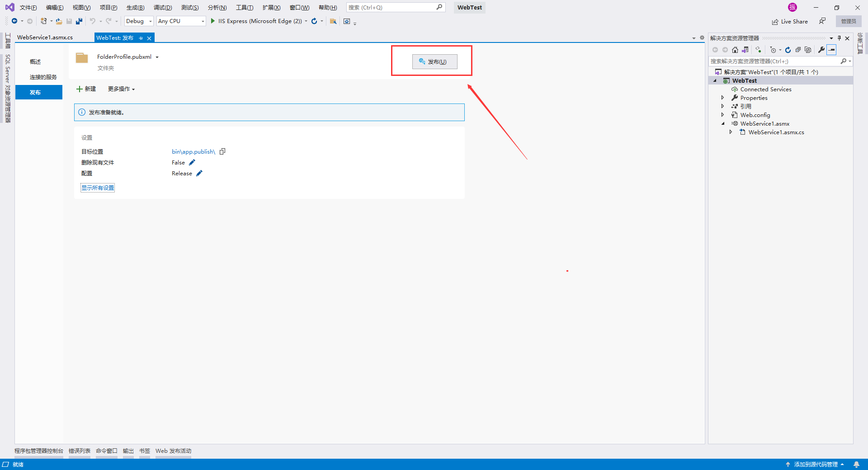Sync Solution Explorer with active document
This screenshot has height=470, width=868.
(745, 50)
